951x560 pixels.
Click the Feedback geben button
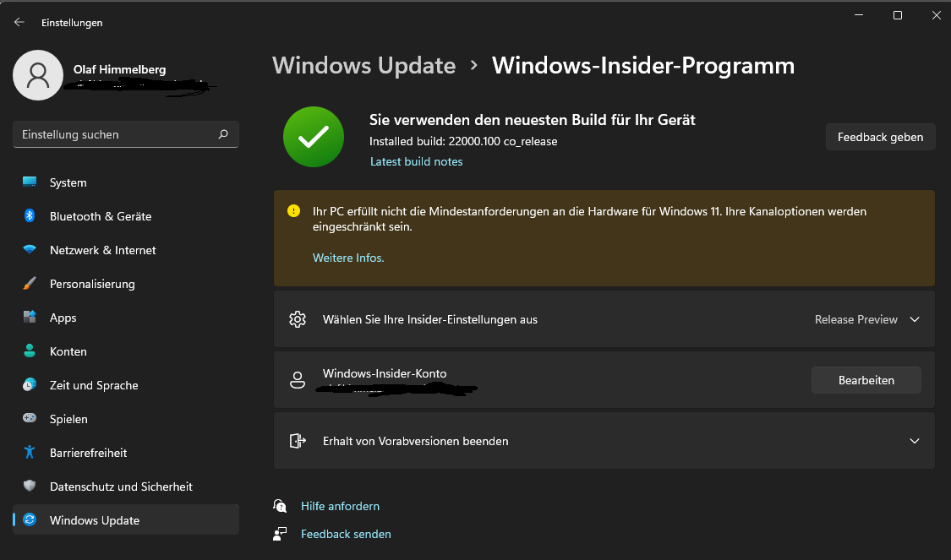pos(880,137)
